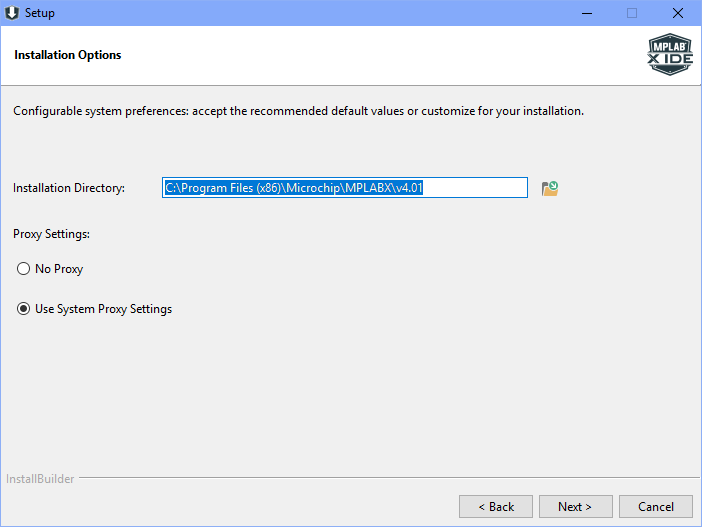Click the "Use System Proxy Settings" label text
Screen dimensions: 702x527
click(103, 309)
